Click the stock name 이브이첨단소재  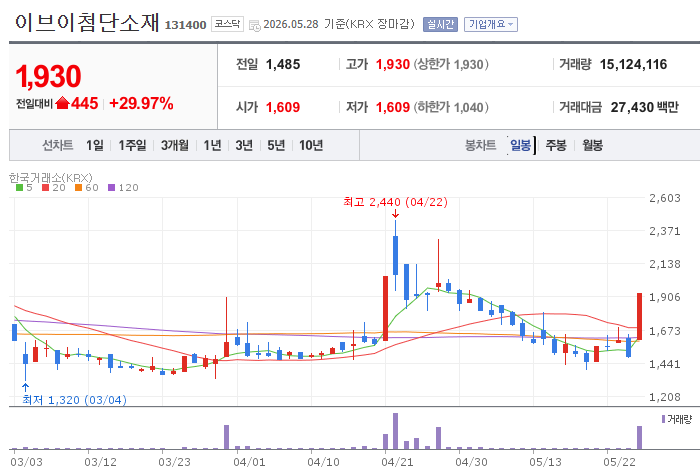pyautogui.click(x=87, y=22)
